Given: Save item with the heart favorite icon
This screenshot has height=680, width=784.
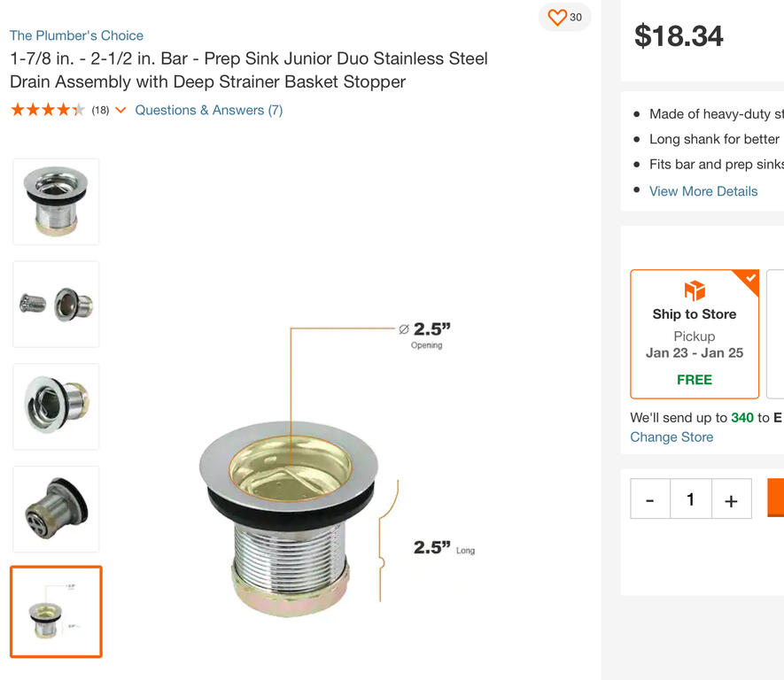Looking at the screenshot, I should 557,18.
